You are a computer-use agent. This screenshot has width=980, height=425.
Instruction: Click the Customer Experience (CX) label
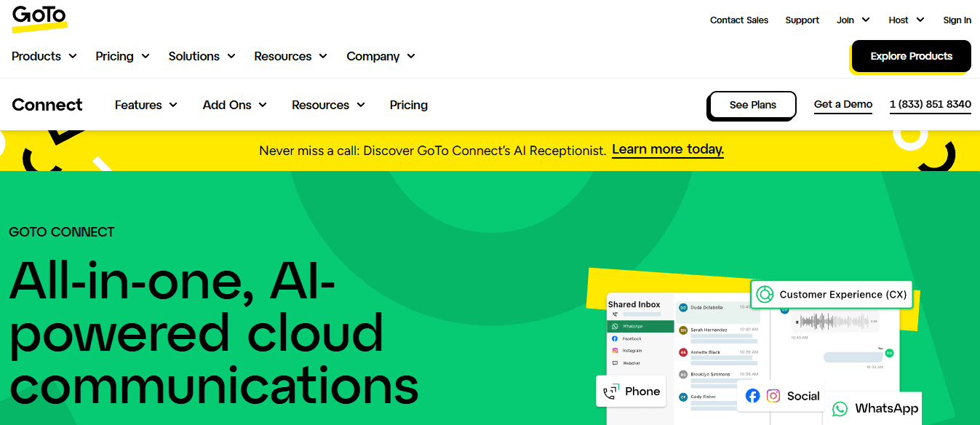coord(843,295)
